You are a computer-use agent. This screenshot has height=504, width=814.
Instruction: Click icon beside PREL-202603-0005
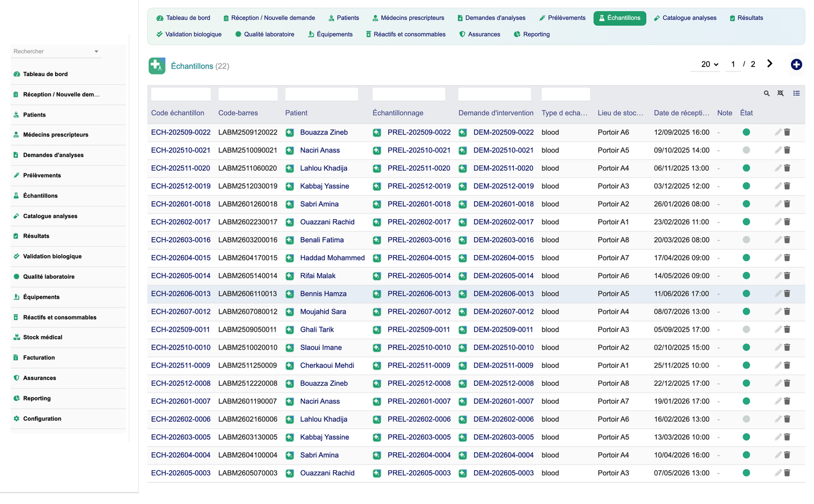[377, 437]
